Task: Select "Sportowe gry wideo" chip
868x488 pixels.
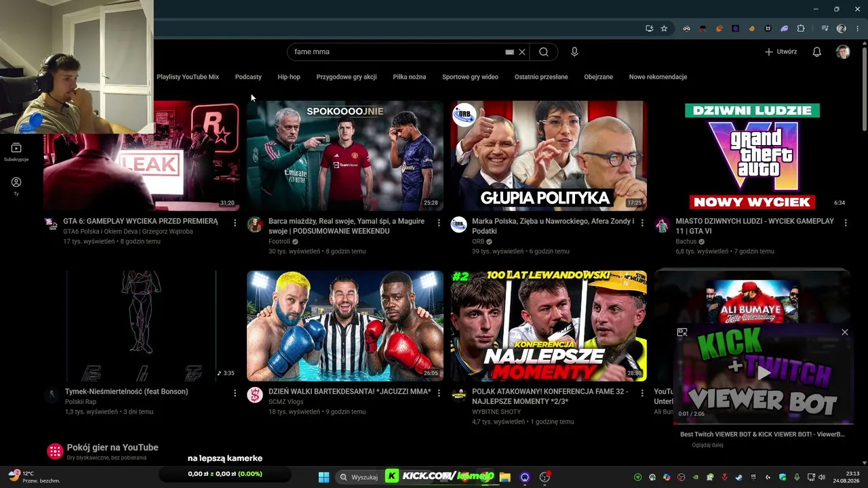Action: tap(470, 77)
